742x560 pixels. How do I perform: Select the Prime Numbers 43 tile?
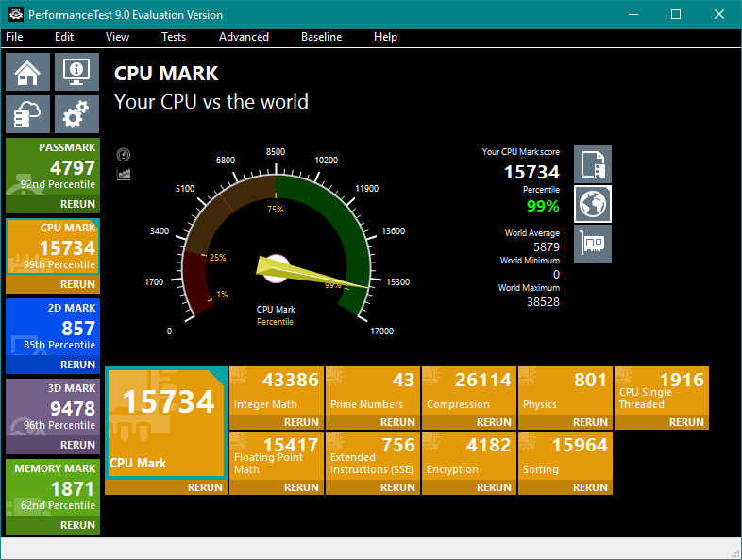[373, 391]
